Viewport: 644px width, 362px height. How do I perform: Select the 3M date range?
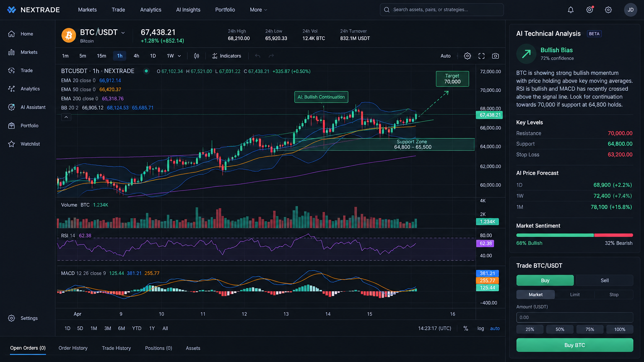click(108, 328)
